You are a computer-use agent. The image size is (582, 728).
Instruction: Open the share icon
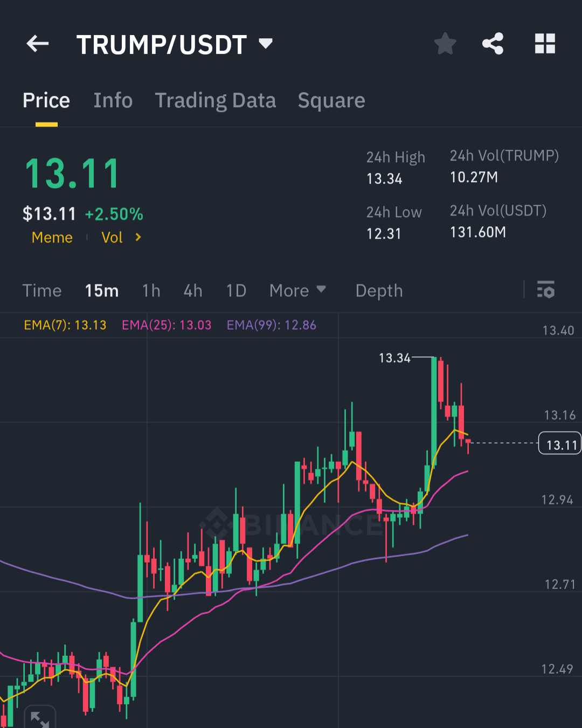pos(493,44)
